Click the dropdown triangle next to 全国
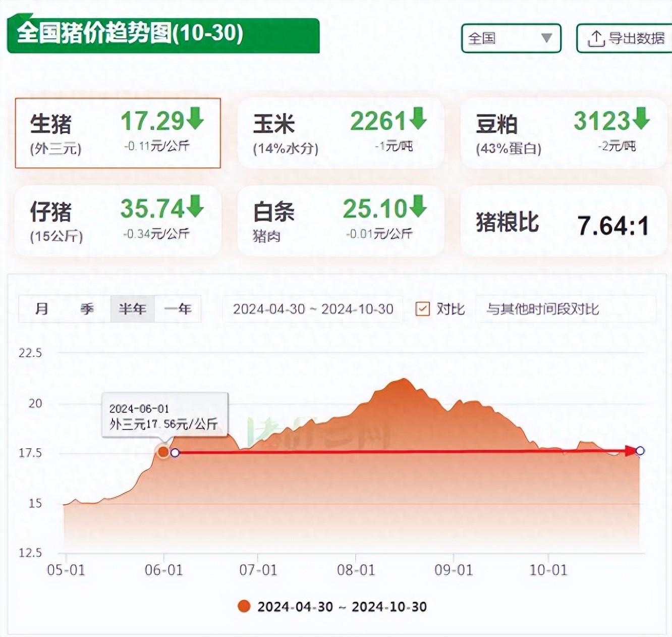The image size is (672, 637). tap(546, 38)
